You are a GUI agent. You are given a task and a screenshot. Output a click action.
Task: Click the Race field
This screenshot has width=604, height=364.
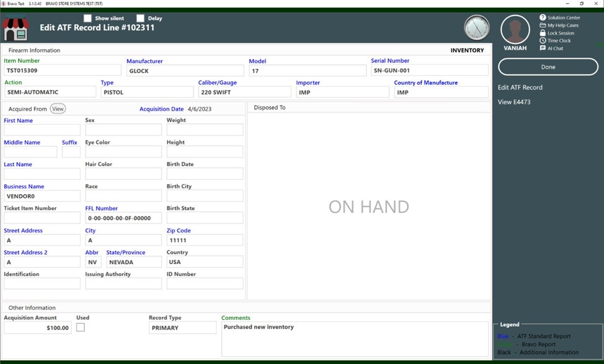coord(123,196)
